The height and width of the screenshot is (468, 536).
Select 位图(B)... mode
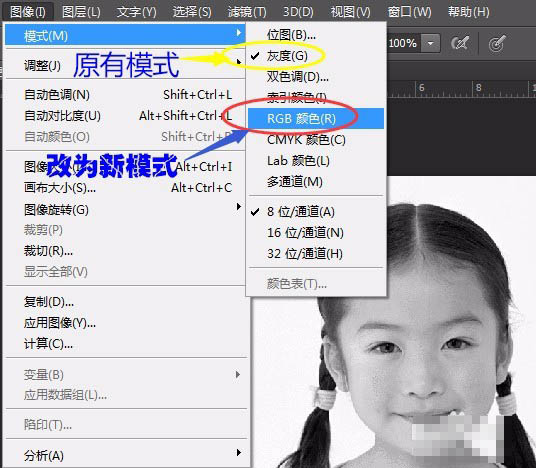pyautogui.click(x=316, y=35)
